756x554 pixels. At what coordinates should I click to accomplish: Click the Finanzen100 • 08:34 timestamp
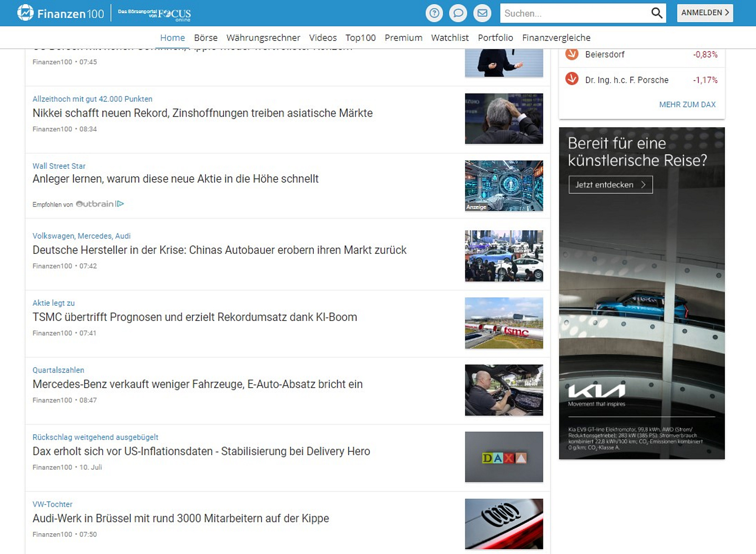pos(65,129)
